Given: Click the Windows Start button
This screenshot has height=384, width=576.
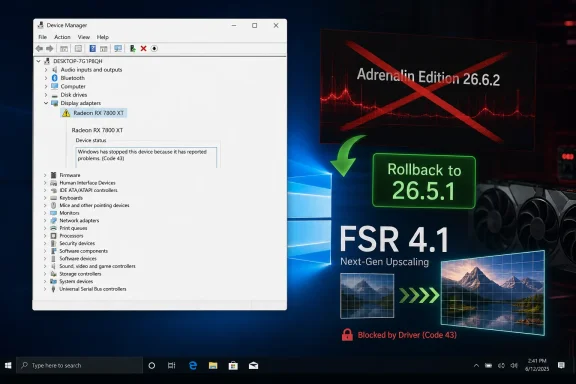Looking at the screenshot, I should point(8,365).
